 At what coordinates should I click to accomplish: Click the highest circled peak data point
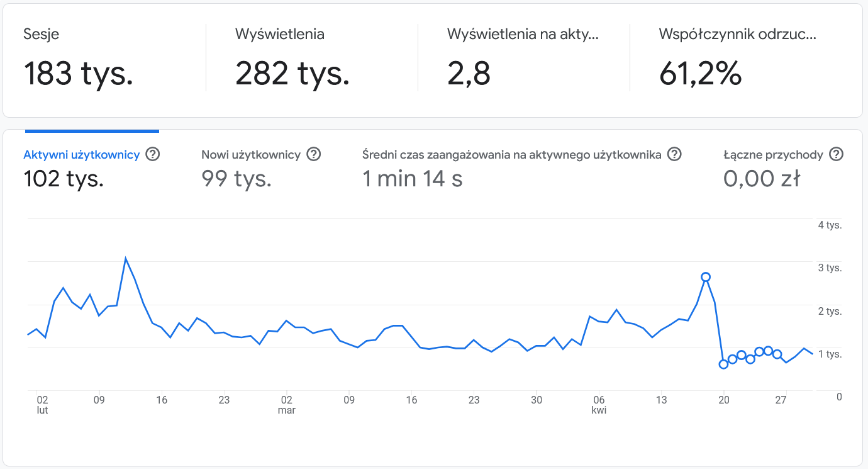706,277
